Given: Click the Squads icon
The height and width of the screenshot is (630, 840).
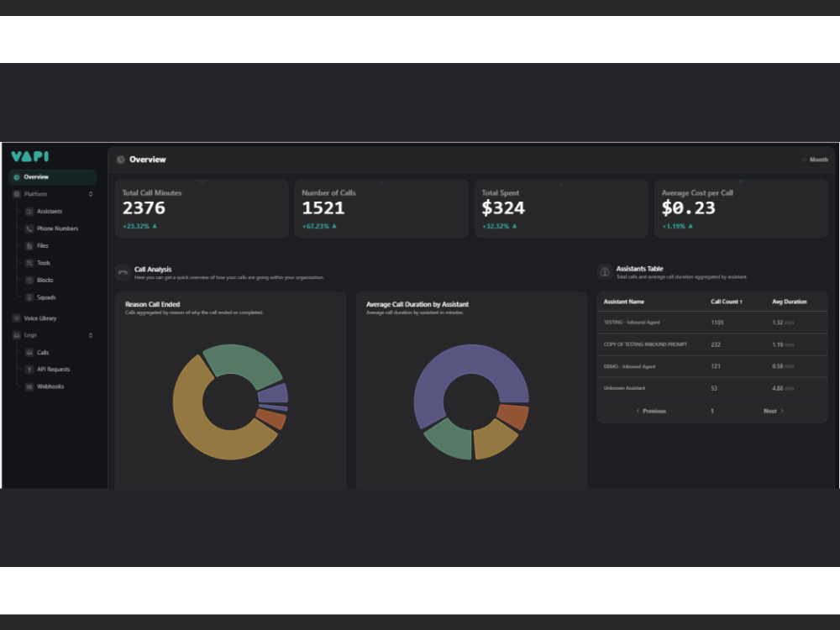Looking at the screenshot, I should [29, 297].
